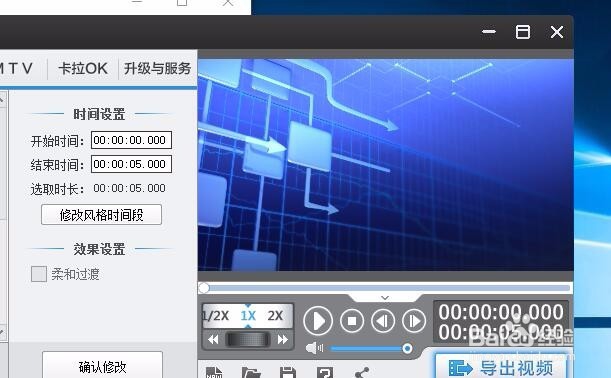Click the Open folder icon

click(251, 372)
